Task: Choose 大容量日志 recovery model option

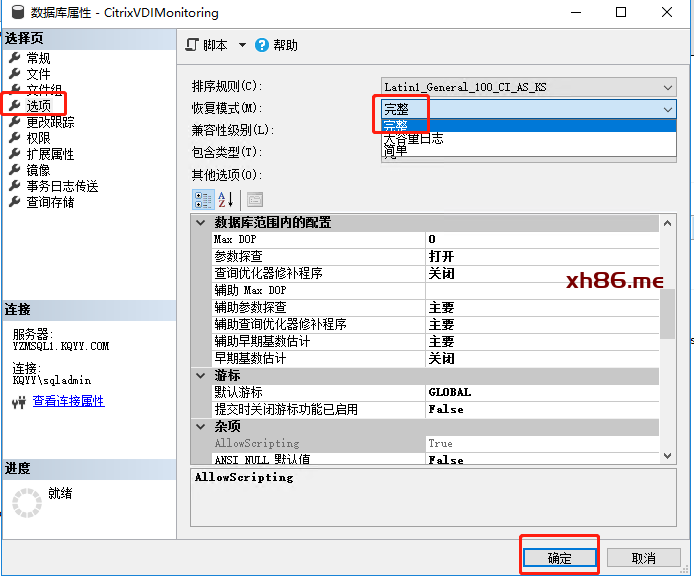Action: point(413,139)
